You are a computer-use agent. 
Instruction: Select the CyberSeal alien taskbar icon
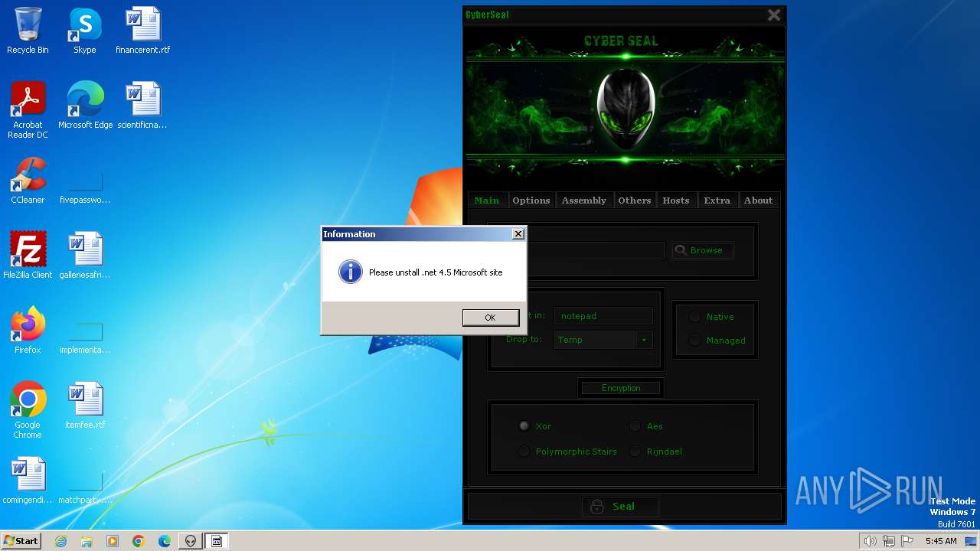pos(191,541)
